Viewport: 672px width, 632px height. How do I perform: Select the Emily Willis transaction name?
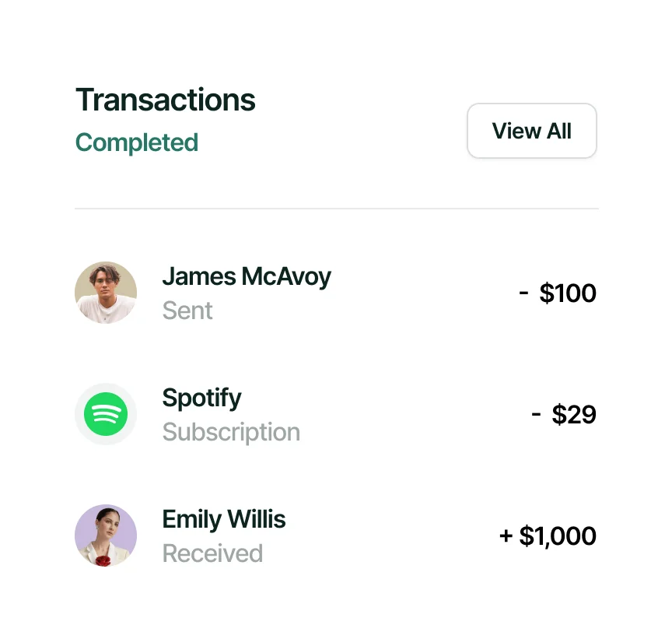224,519
